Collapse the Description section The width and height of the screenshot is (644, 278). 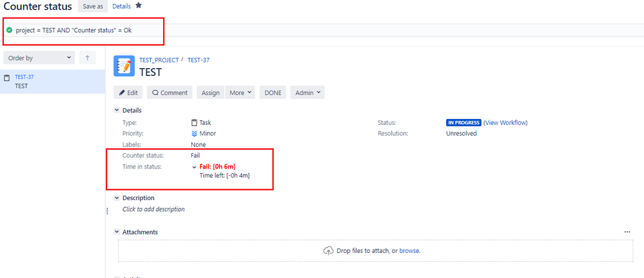117,198
